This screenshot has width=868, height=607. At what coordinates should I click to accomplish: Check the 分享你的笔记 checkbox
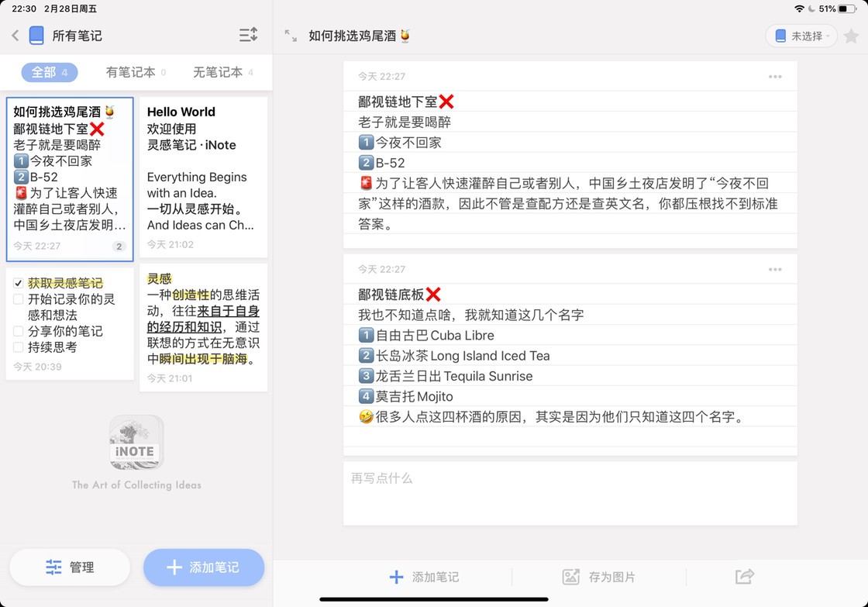click(x=19, y=331)
